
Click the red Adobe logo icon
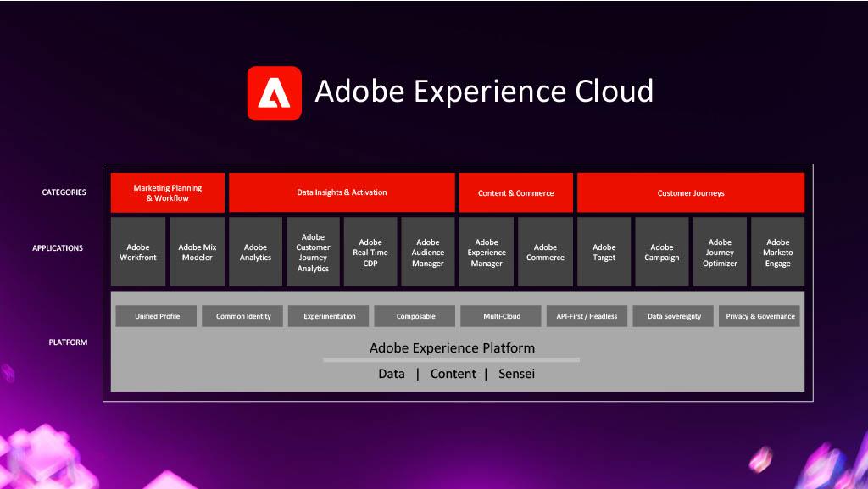(x=274, y=93)
